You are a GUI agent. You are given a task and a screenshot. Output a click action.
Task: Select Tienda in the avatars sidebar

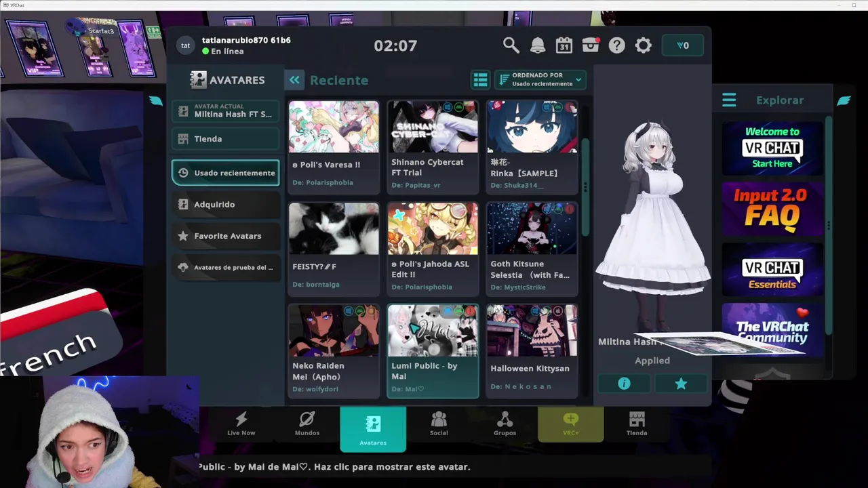tap(226, 139)
